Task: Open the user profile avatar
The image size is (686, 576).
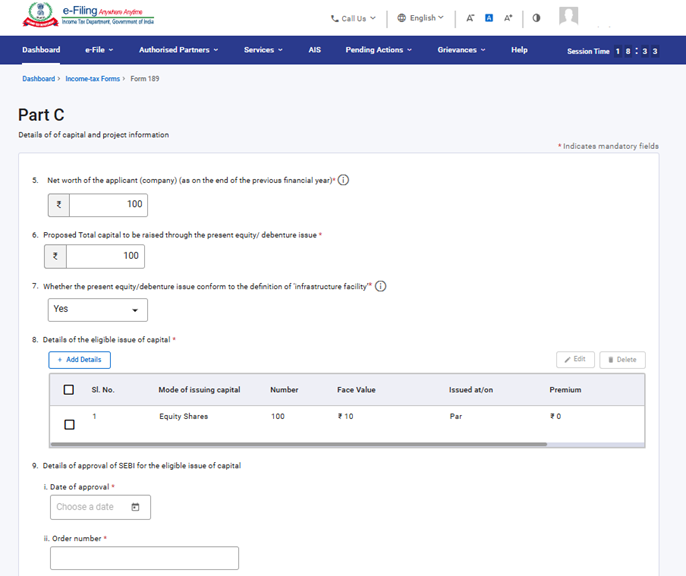Action: [x=568, y=17]
